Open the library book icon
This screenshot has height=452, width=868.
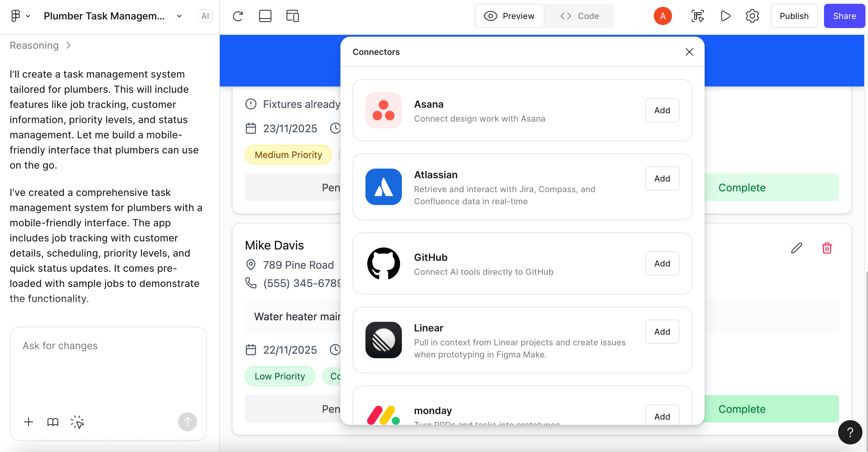(53, 422)
